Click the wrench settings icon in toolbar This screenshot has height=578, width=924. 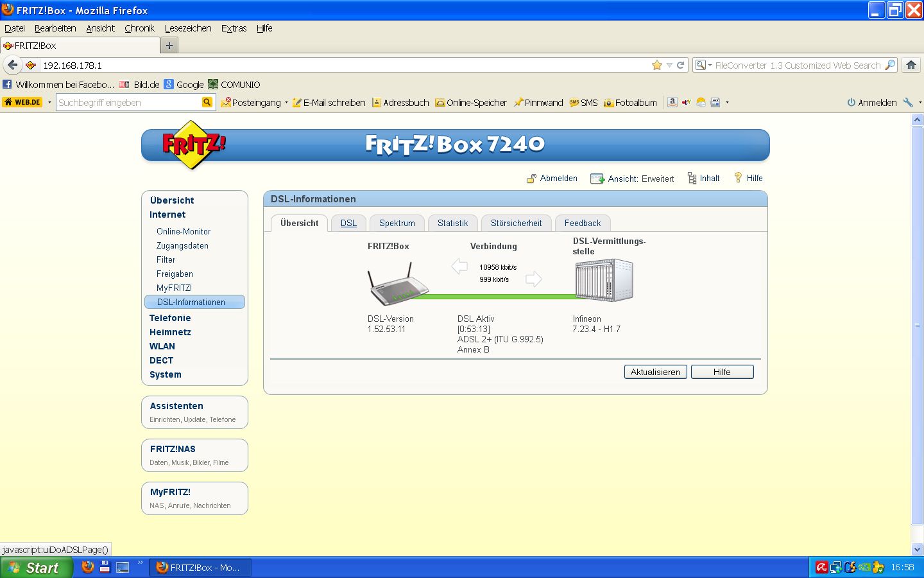(x=908, y=102)
